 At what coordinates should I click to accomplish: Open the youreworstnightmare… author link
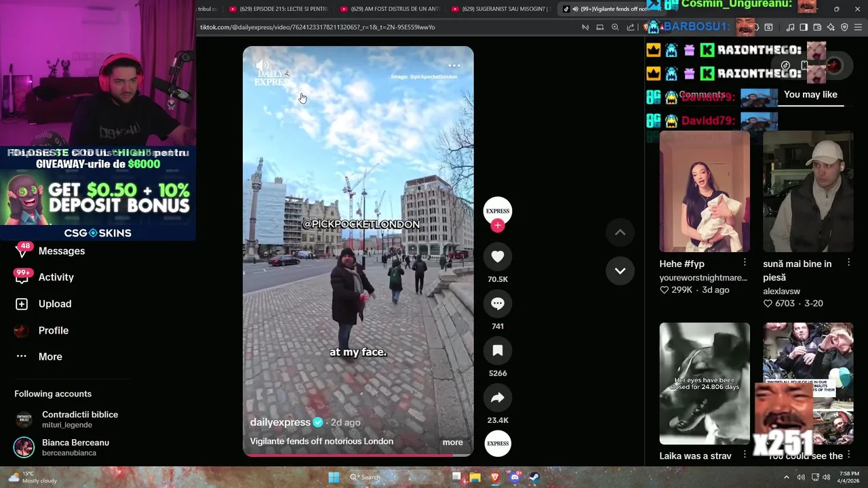pos(703,278)
